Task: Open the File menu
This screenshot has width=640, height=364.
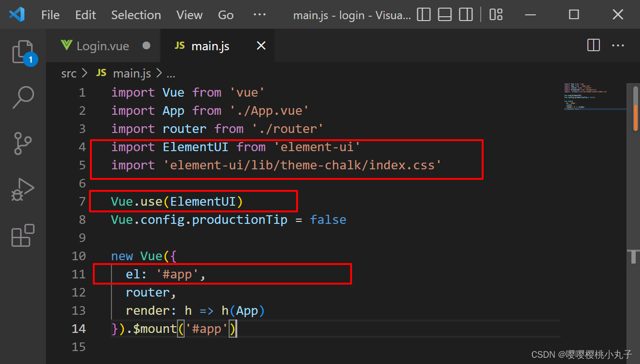Action: 51,15
